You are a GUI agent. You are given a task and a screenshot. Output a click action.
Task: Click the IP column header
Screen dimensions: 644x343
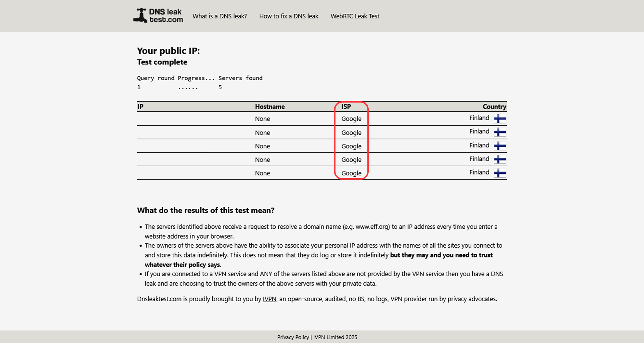[x=140, y=107]
